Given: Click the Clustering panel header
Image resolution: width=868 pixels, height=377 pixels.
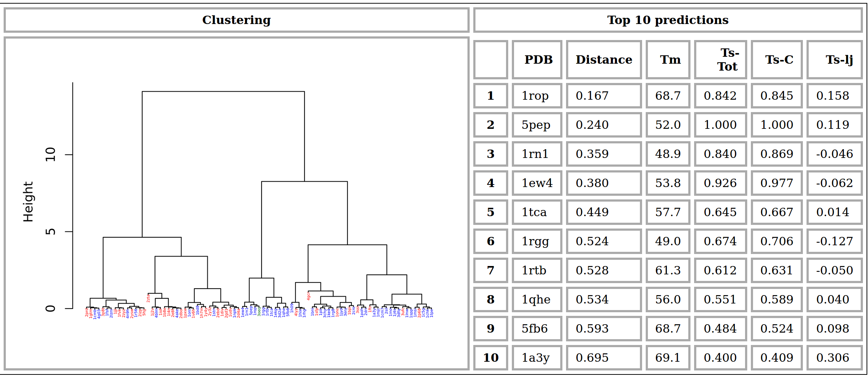Looking at the screenshot, I should (236, 20).
